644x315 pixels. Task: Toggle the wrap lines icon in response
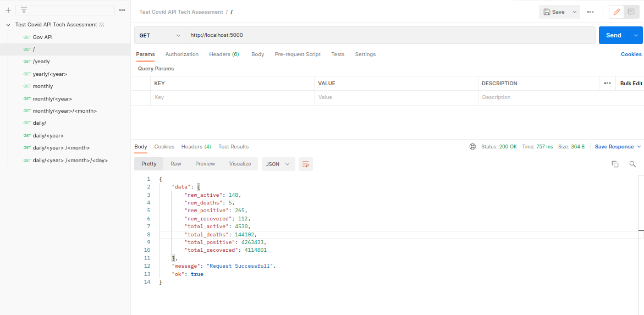point(306,164)
